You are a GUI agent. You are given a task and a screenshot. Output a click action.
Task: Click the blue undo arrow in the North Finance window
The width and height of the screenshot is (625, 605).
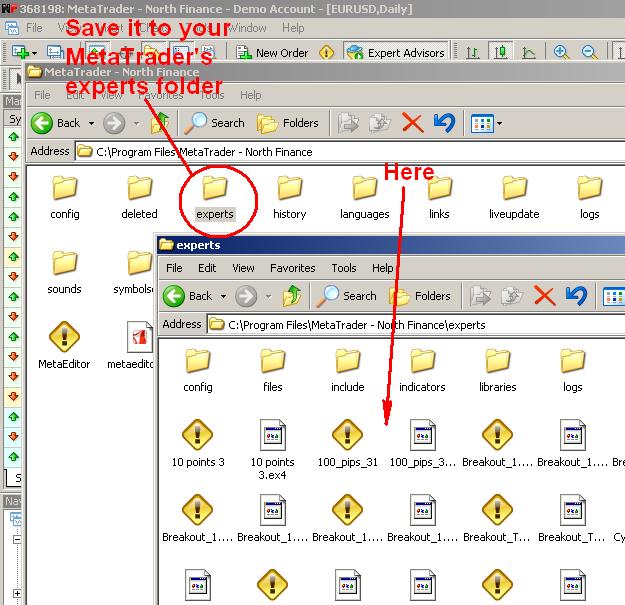tap(444, 123)
